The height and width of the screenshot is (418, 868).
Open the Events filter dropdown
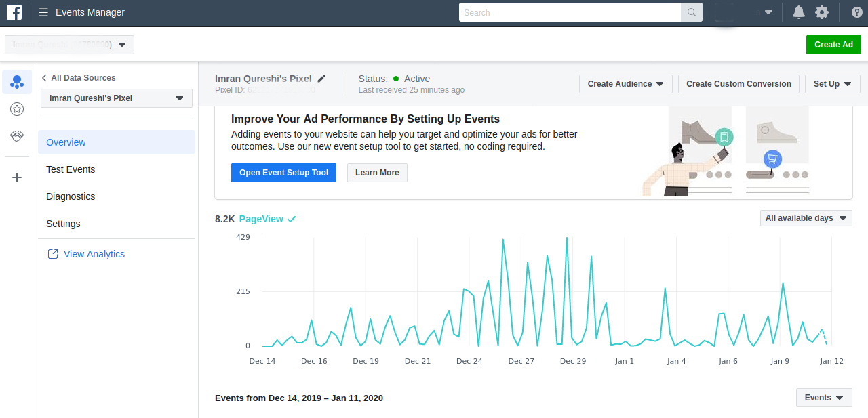click(x=824, y=398)
